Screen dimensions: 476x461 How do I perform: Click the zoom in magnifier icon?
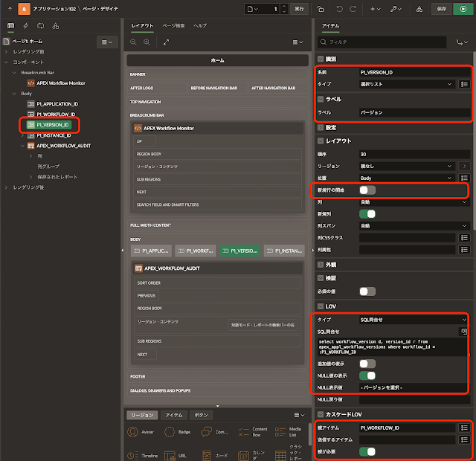coord(147,42)
